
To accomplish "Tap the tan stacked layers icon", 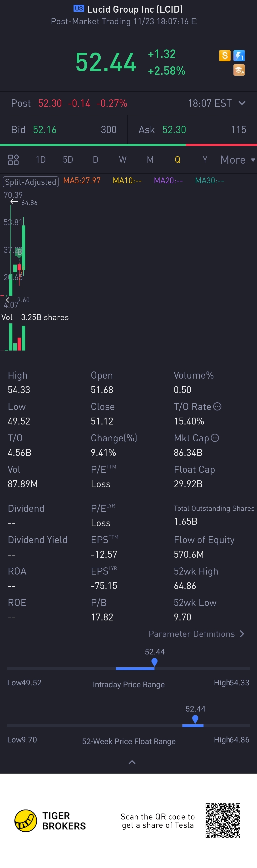I will 239,70.
